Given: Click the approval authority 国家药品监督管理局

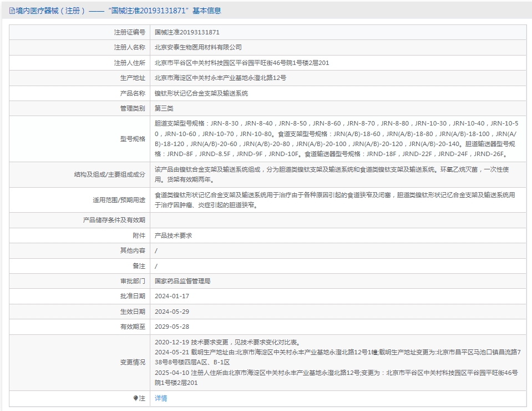Looking at the screenshot, I should point(182,281).
